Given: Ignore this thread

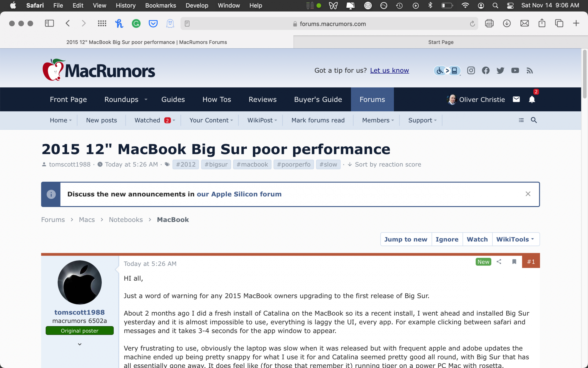Looking at the screenshot, I should 447,239.
